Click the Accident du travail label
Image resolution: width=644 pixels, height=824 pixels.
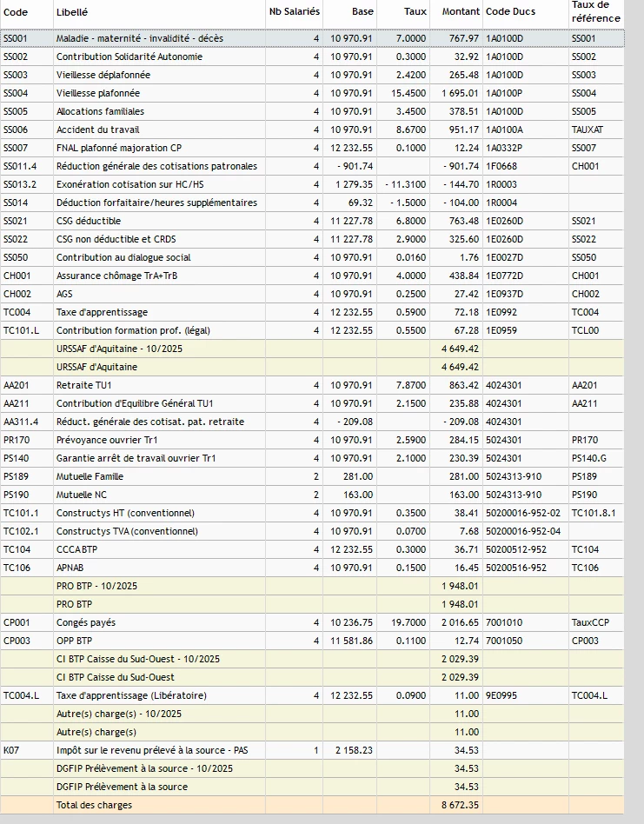(97, 130)
